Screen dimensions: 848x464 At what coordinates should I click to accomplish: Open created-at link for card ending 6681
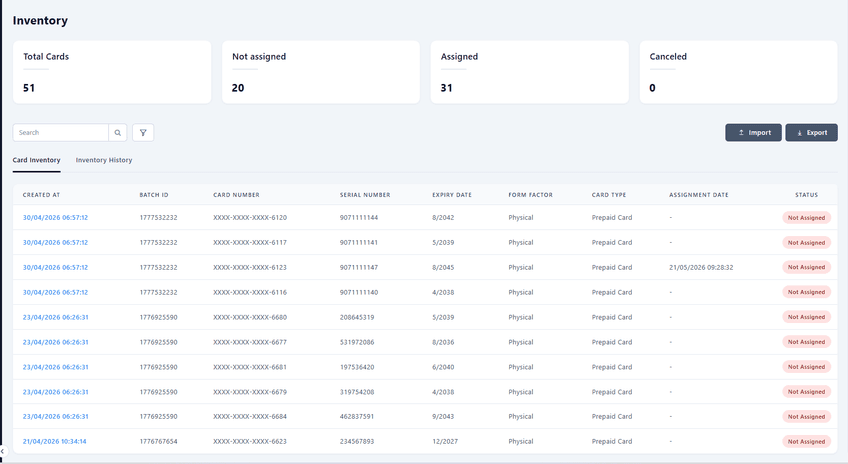55,367
